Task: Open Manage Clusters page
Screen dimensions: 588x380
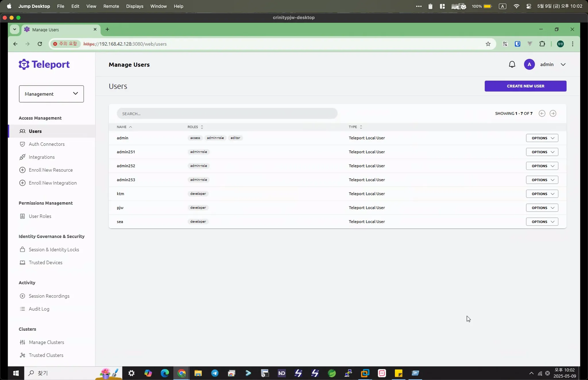Action: pos(46,342)
